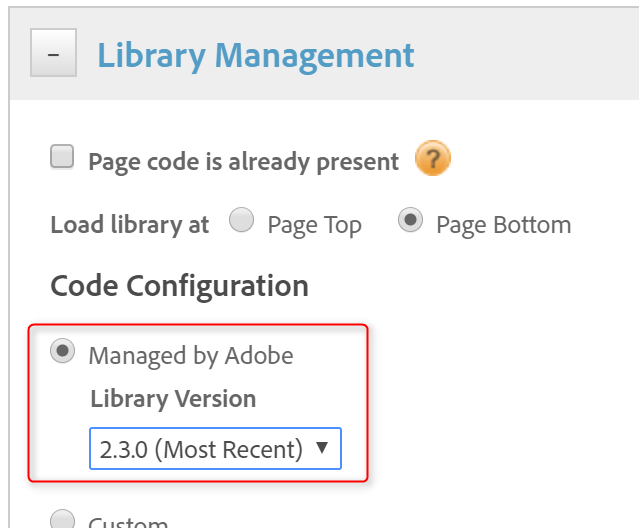Click the 'Managed by Adobe' label text
Viewport: 639px width, 528px height.
pos(190,355)
